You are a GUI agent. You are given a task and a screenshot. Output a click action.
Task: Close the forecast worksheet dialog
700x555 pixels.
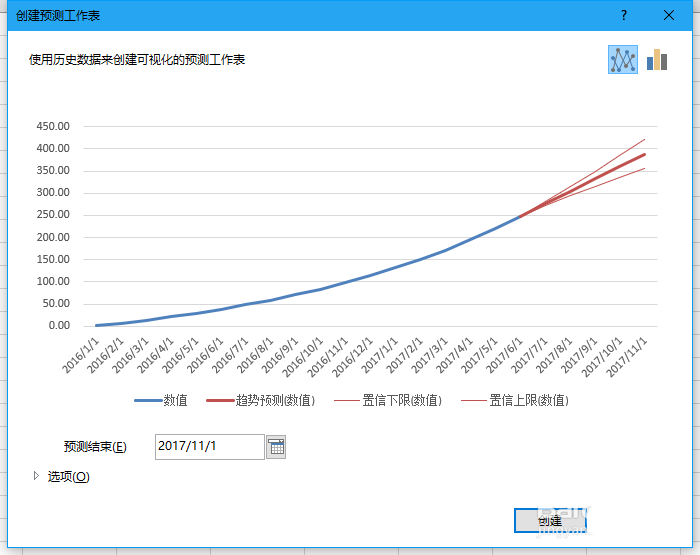tap(669, 16)
